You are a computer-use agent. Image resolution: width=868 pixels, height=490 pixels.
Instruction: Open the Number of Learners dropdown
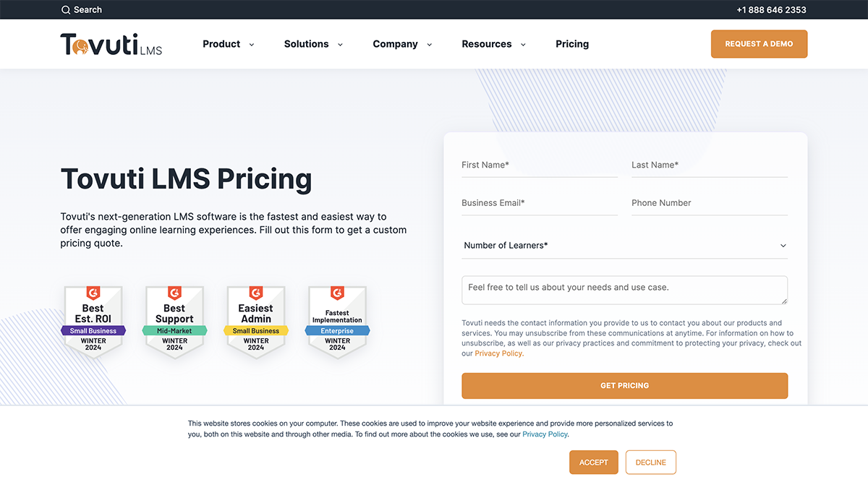click(624, 245)
